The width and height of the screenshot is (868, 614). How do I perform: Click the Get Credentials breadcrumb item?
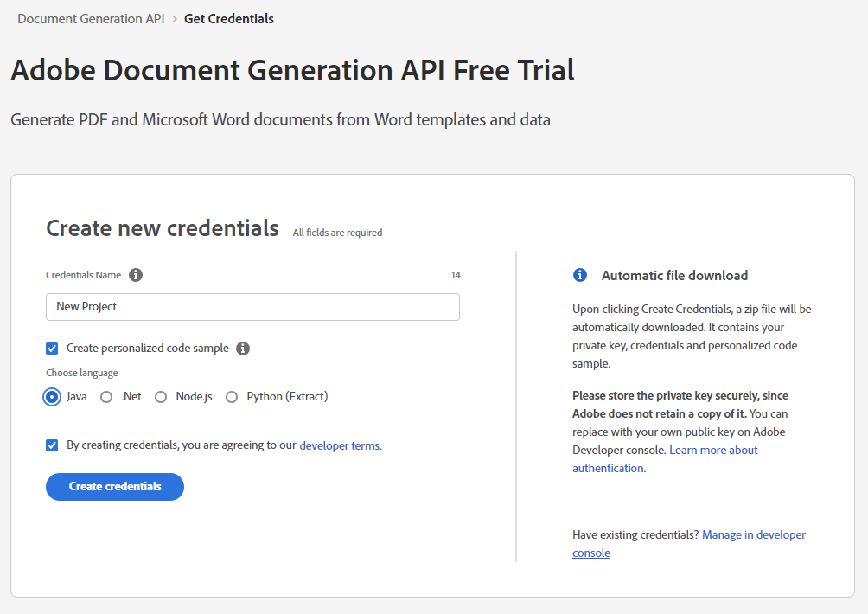228,19
